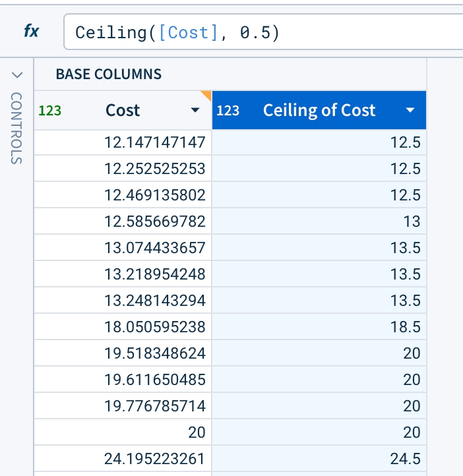Open the vertical CONTROLS panel label
Image resolution: width=463 pixels, height=476 pixels.
17,129
